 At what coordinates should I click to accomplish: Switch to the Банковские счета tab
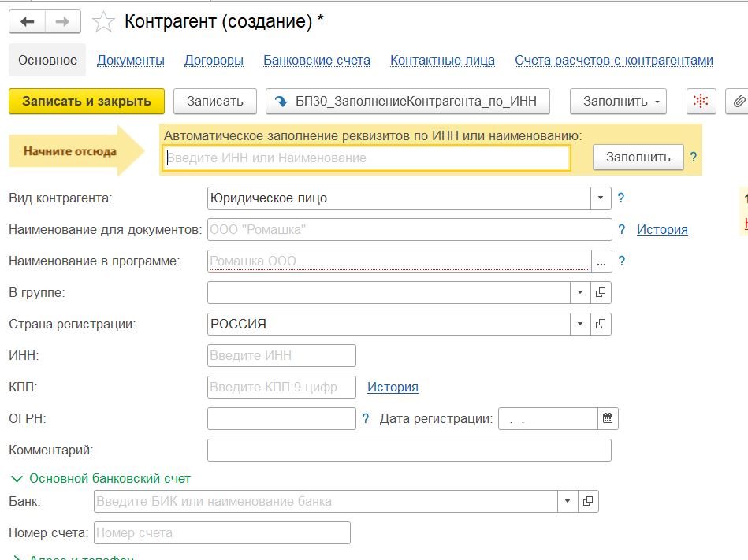coord(317,61)
